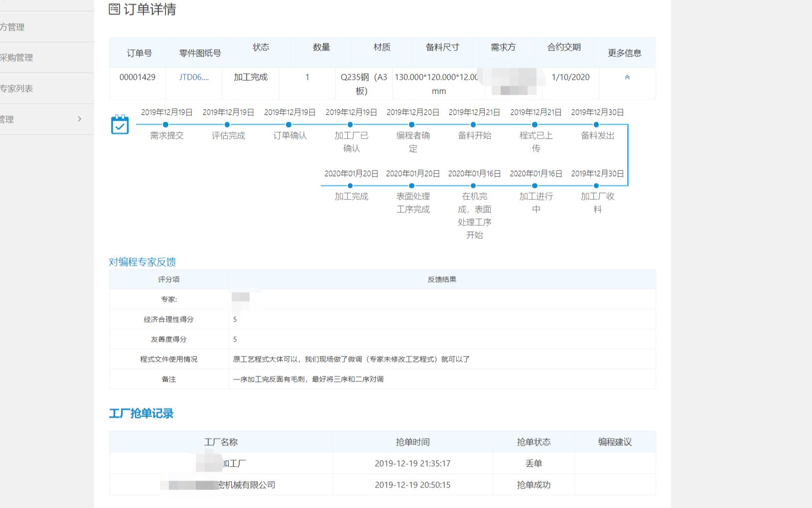
Task: Click the 备料开始 timeline dot
Action: coord(473,124)
